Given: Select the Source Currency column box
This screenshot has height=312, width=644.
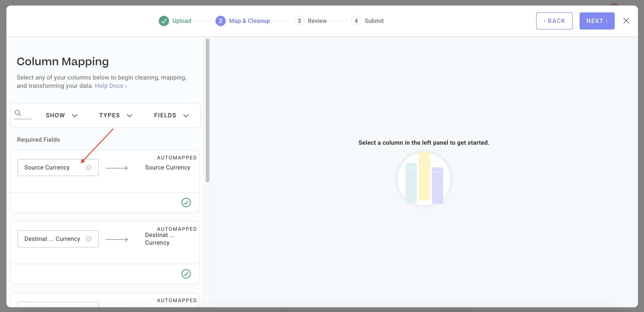Looking at the screenshot, I should tap(50, 168).
